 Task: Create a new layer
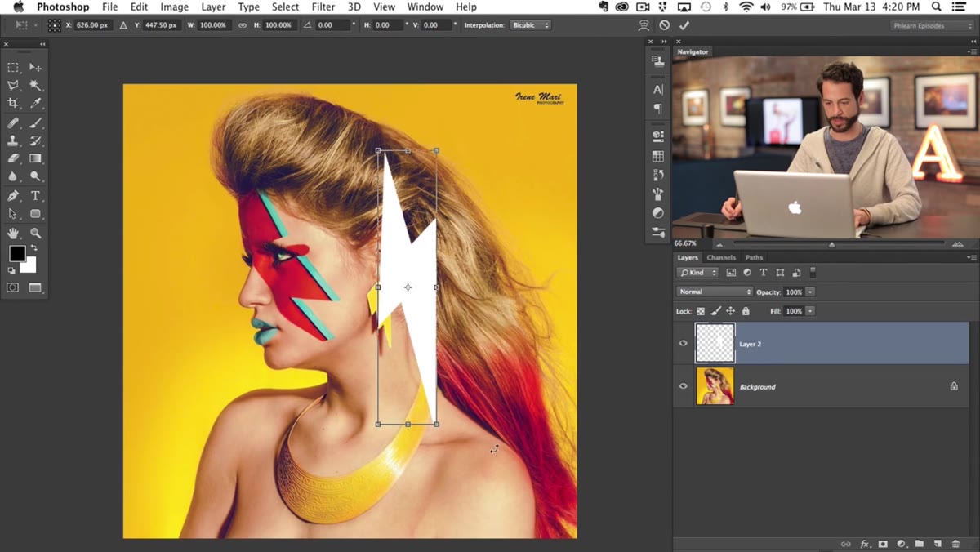pyautogui.click(x=938, y=544)
